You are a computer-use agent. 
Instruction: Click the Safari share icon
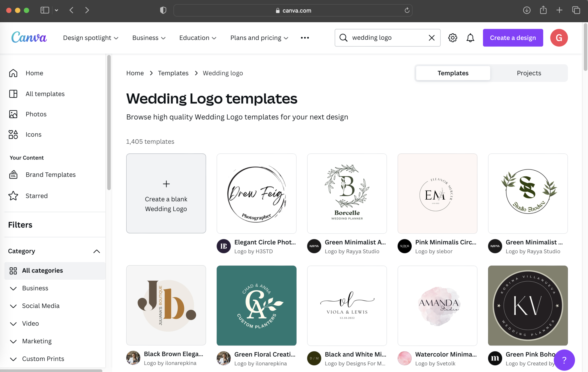pos(543,10)
